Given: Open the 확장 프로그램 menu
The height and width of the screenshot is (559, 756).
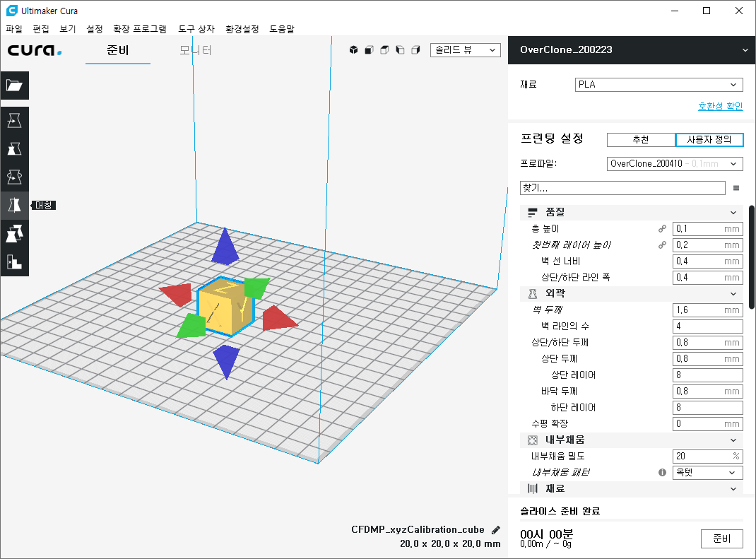Looking at the screenshot, I should pos(140,29).
